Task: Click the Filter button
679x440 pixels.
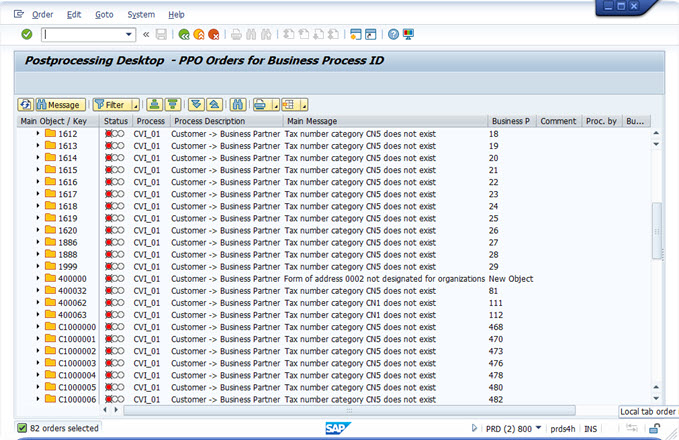Action: tap(112, 104)
